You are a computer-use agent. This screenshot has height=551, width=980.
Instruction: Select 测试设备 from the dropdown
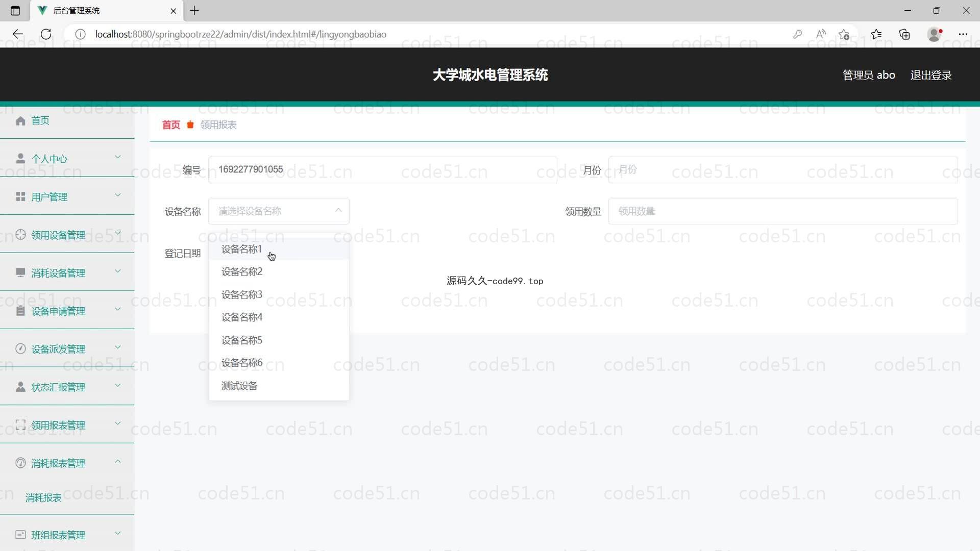click(279, 386)
